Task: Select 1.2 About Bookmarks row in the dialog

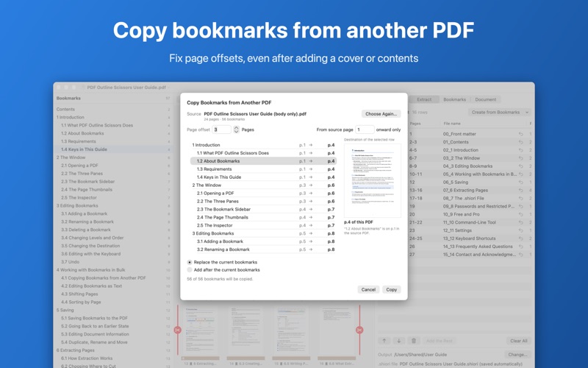Action: pos(263,161)
